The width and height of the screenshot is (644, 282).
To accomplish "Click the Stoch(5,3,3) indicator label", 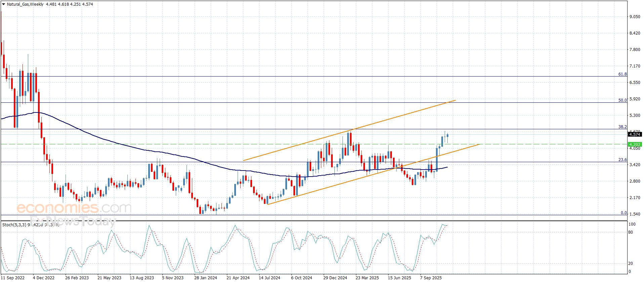I will click(x=14, y=225).
